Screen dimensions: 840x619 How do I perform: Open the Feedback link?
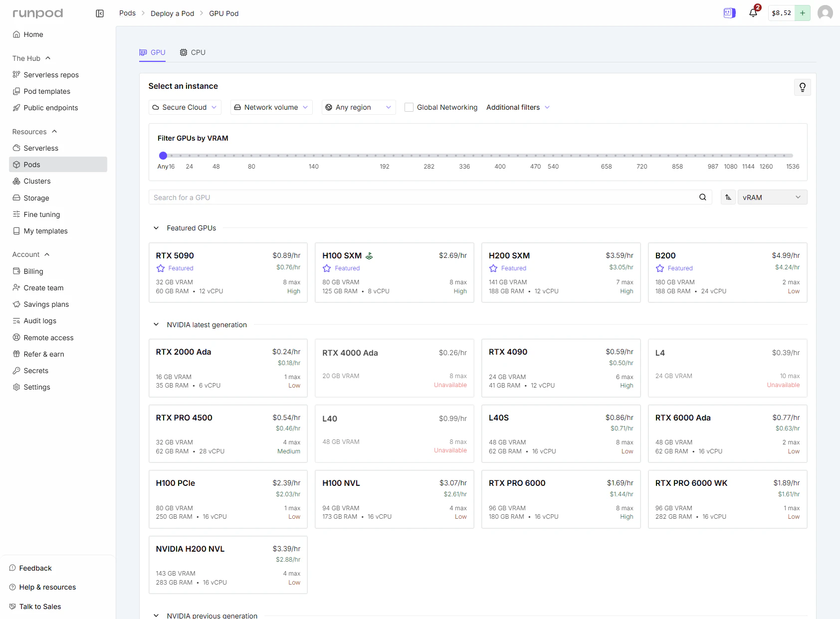[35, 568]
